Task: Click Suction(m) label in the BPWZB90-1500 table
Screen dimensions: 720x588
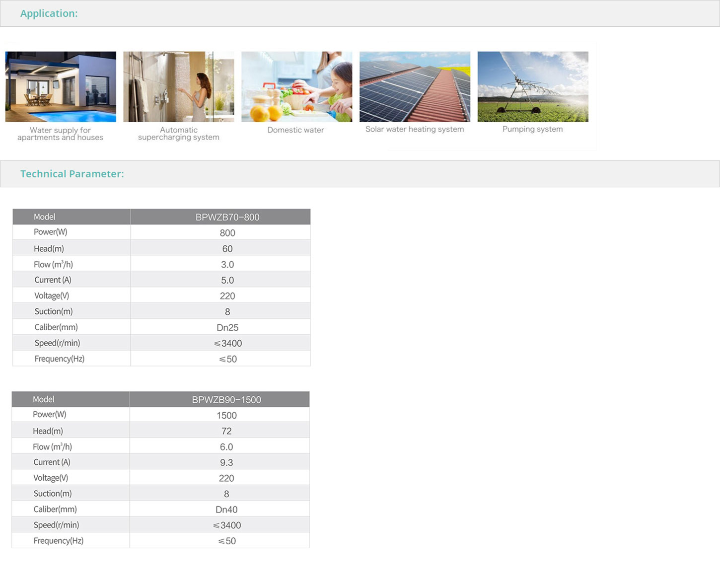Action: click(53, 494)
